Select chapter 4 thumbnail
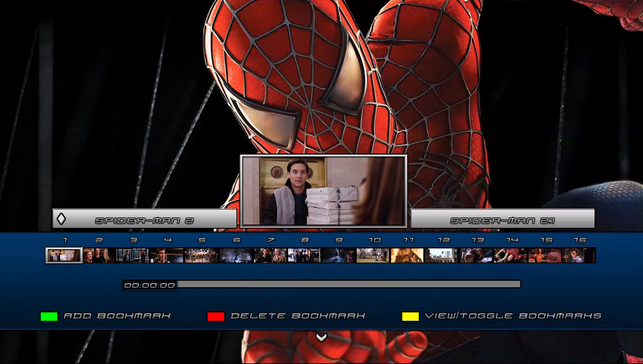The height and width of the screenshot is (364, 643). [x=167, y=256]
